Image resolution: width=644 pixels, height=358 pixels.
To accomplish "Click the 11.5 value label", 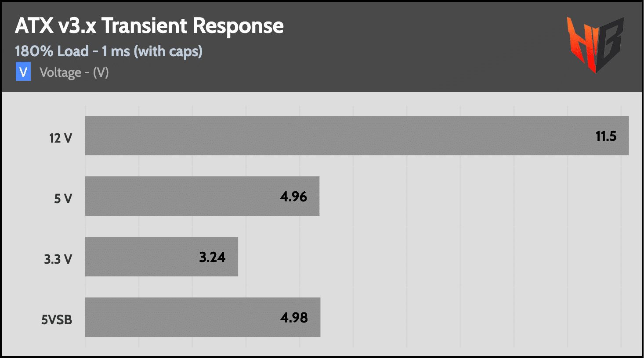I will (x=606, y=136).
